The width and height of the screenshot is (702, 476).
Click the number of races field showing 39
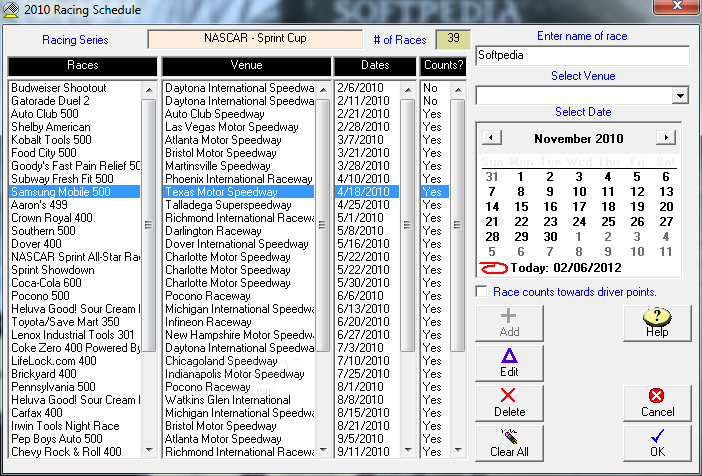(x=453, y=39)
